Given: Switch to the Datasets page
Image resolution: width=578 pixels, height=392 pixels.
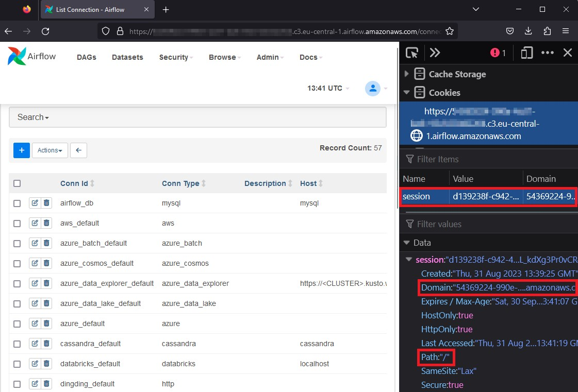Looking at the screenshot, I should coord(127,57).
